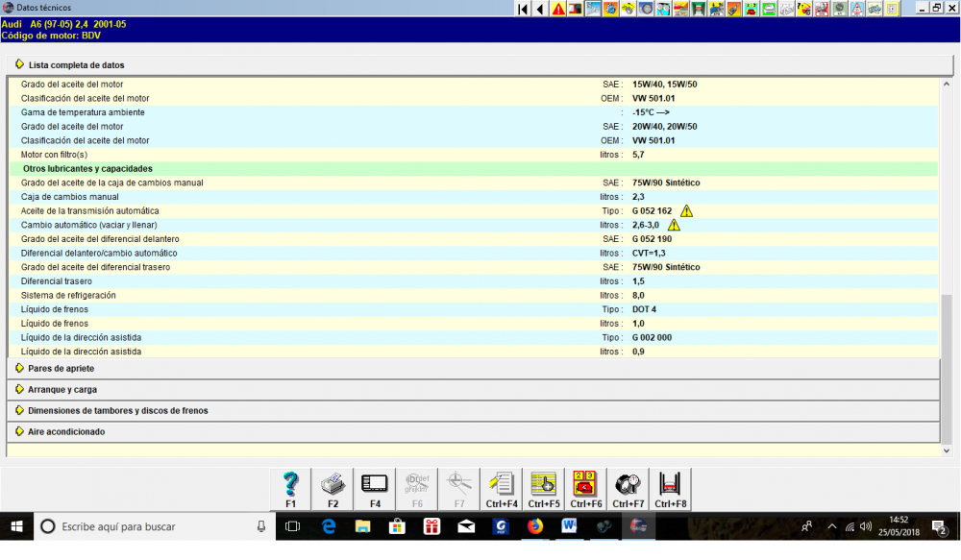Click the Ctrl+F7 tyre pressure button
The width and height of the screenshot is (961, 560).
[x=628, y=489]
